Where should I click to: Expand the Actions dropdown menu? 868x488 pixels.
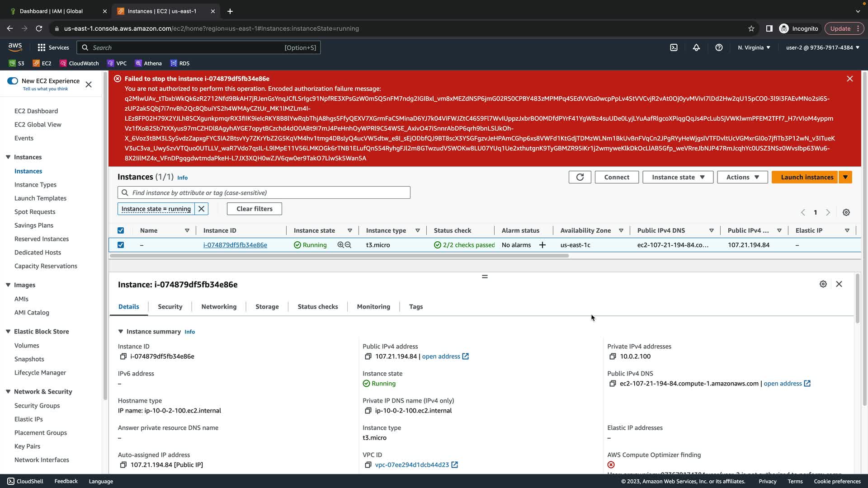point(742,177)
